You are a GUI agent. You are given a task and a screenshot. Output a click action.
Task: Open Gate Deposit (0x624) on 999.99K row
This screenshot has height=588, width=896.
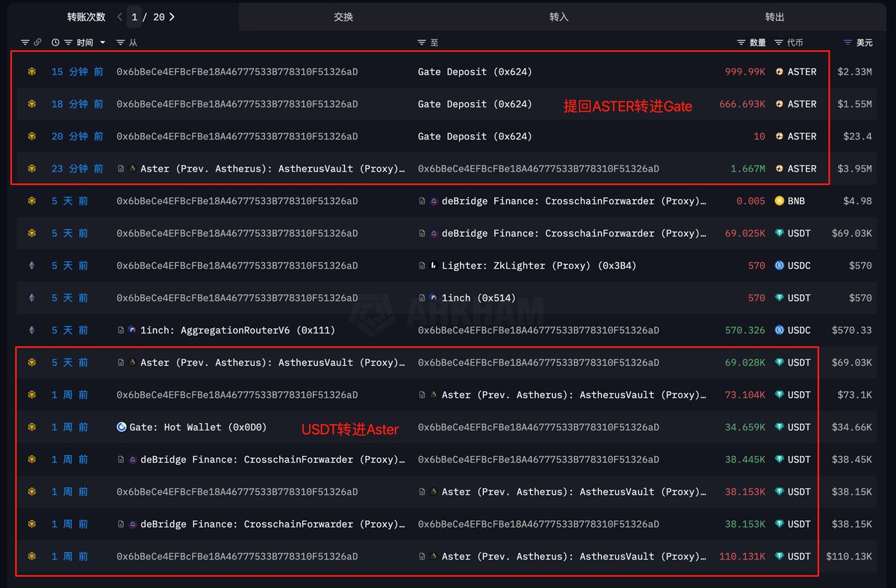pyautogui.click(x=475, y=72)
